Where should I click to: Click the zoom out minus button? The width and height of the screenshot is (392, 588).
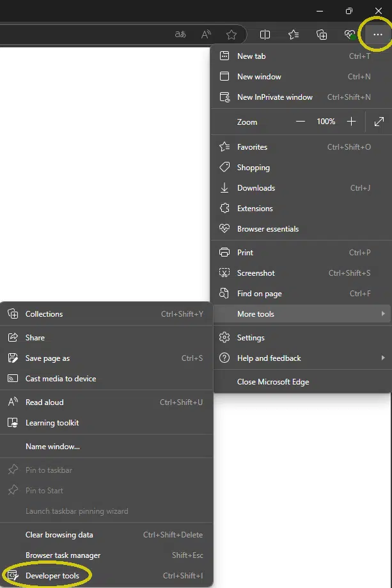click(x=301, y=122)
